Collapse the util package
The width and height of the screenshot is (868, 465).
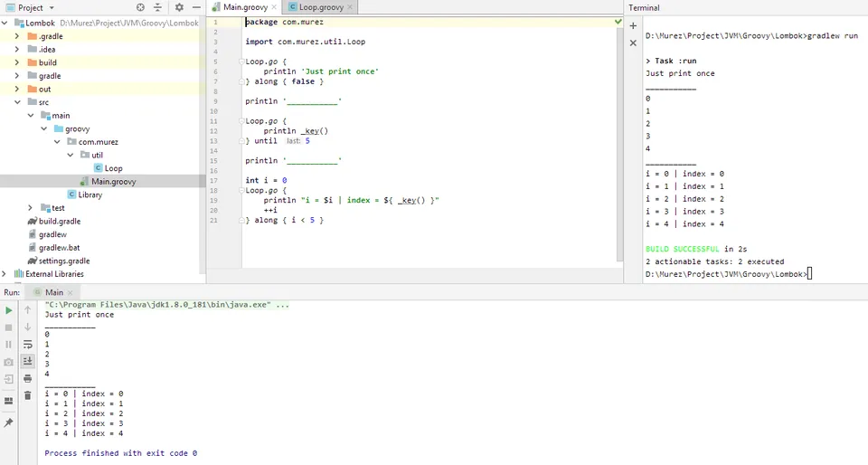71,155
